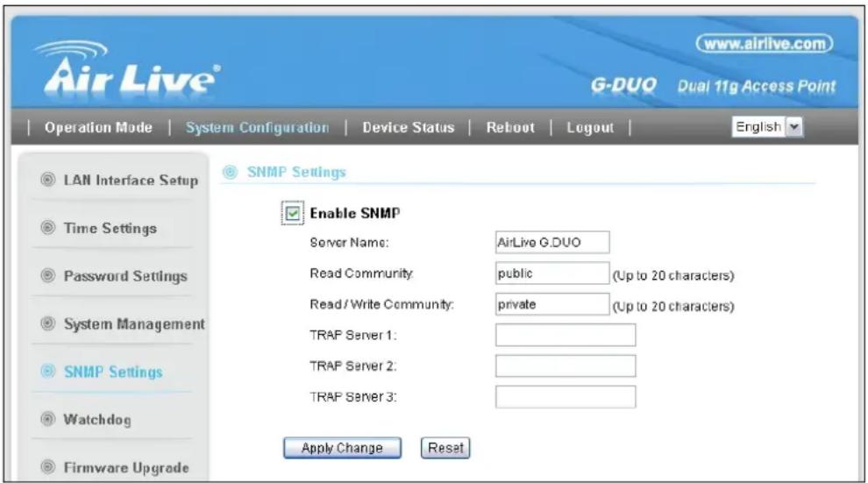Click the TRAP Server 1 label
Viewport: 868px width, 483px height.
click(x=353, y=335)
